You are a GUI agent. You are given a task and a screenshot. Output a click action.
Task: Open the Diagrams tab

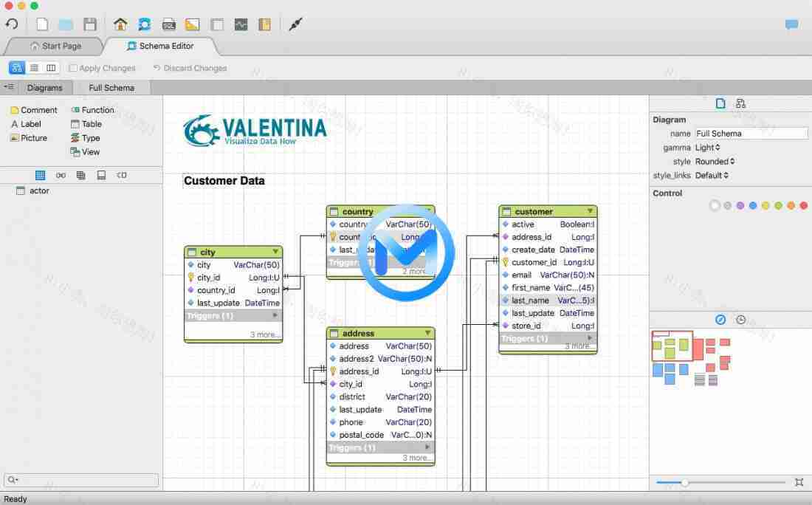tap(45, 87)
